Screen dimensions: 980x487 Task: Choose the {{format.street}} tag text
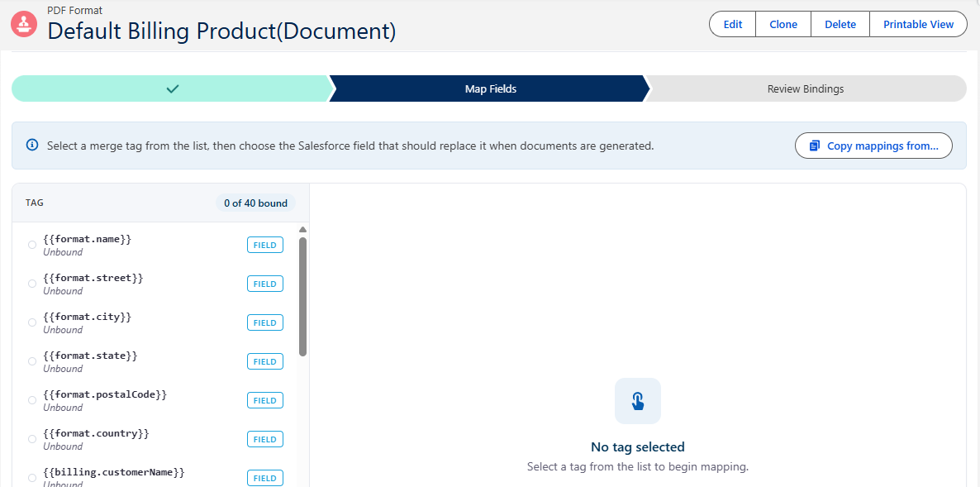click(93, 278)
